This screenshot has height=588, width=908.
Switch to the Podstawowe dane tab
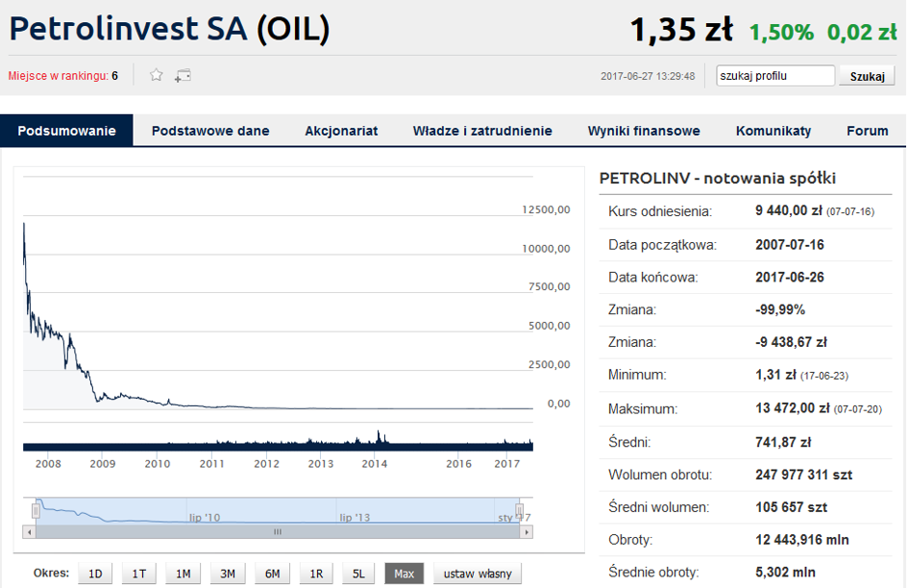pyautogui.click(x=210, y=131)
